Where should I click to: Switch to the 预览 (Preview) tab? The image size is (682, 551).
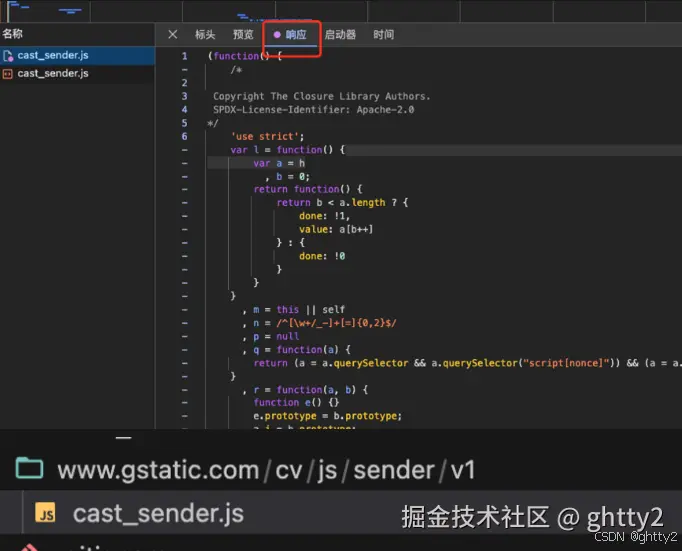tap(243, 35)
